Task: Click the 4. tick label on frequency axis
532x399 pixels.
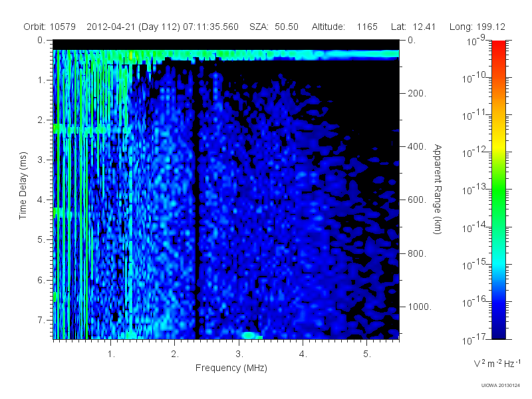Action: 303,354
